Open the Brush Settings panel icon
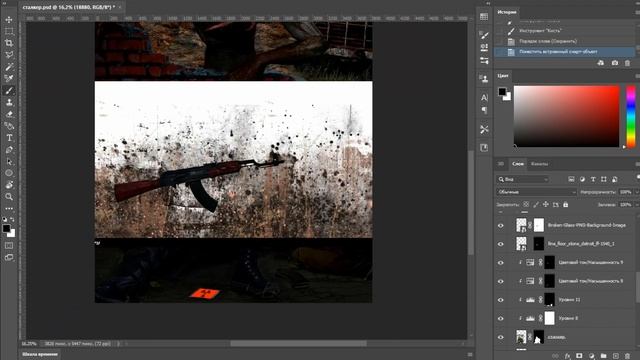Viewport: 640px width, 360px height. point(484,35)
